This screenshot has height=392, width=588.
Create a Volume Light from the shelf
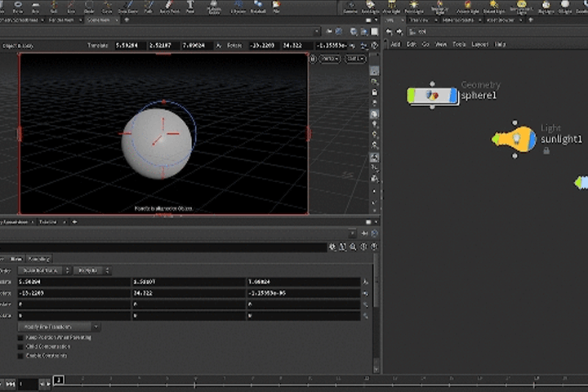[x=468, y=7]
